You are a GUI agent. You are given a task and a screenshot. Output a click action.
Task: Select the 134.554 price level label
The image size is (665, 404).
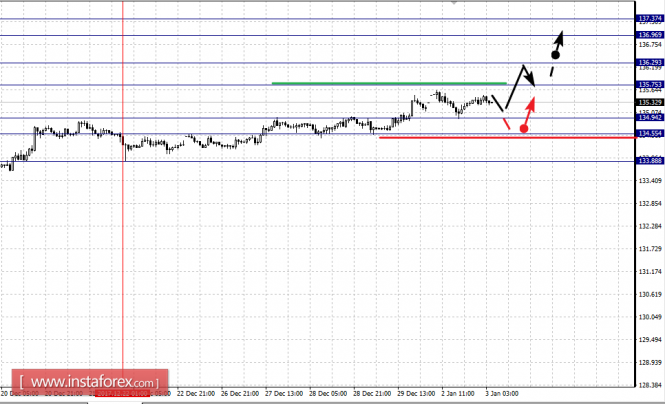(x=650, y=134)
